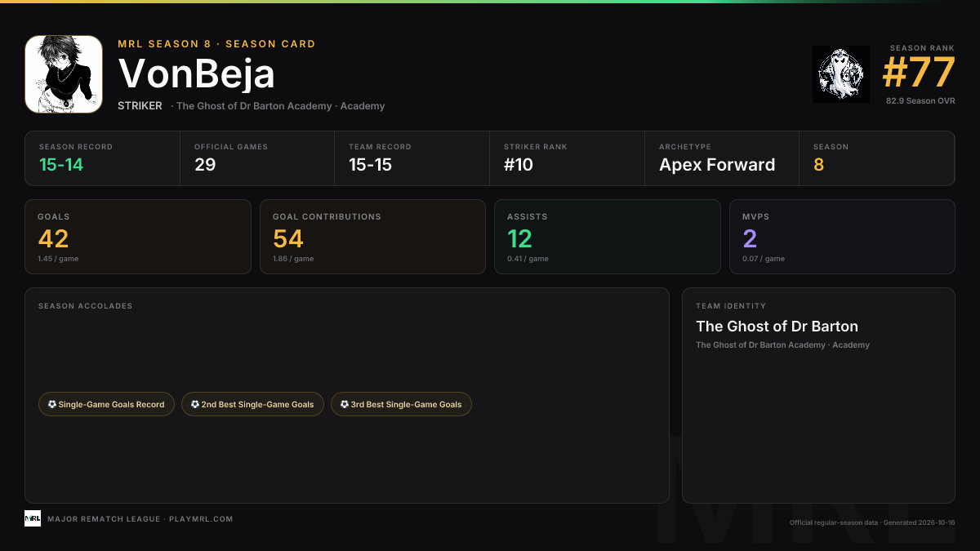Click the Official regular-season data generated note
The width and height of the screenshot is (980, 551).
(871, 522)
